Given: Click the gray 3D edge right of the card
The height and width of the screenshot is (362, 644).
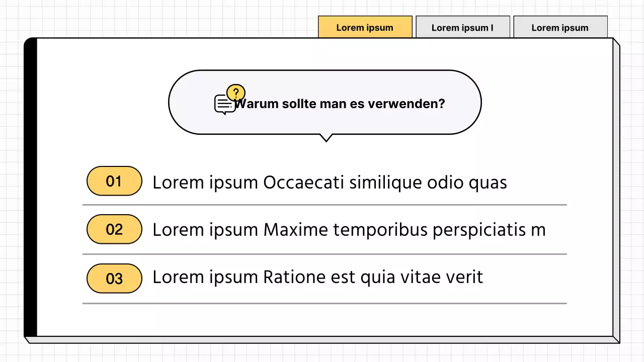Looking at the screenshot, I should click(616, 191).
